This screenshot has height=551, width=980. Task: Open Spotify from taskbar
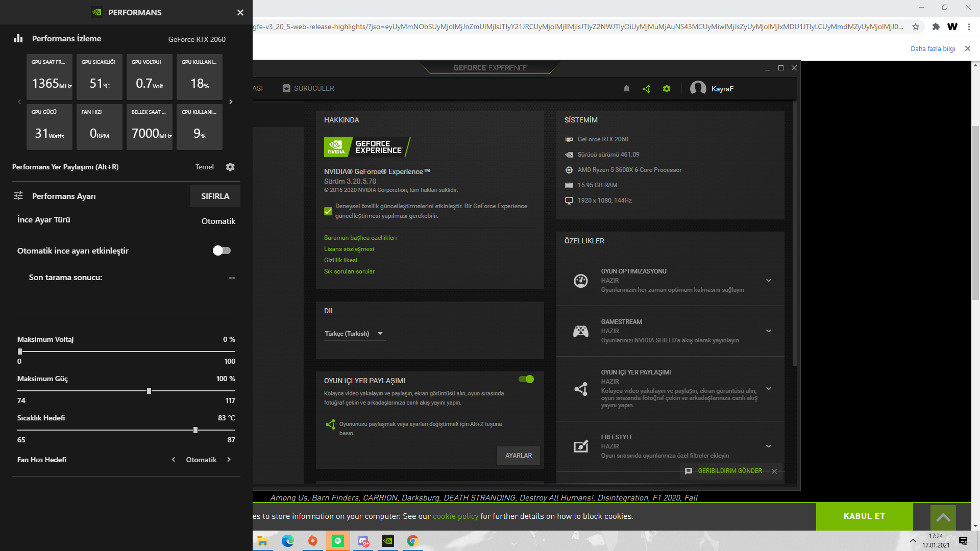(x=338, y=541)
